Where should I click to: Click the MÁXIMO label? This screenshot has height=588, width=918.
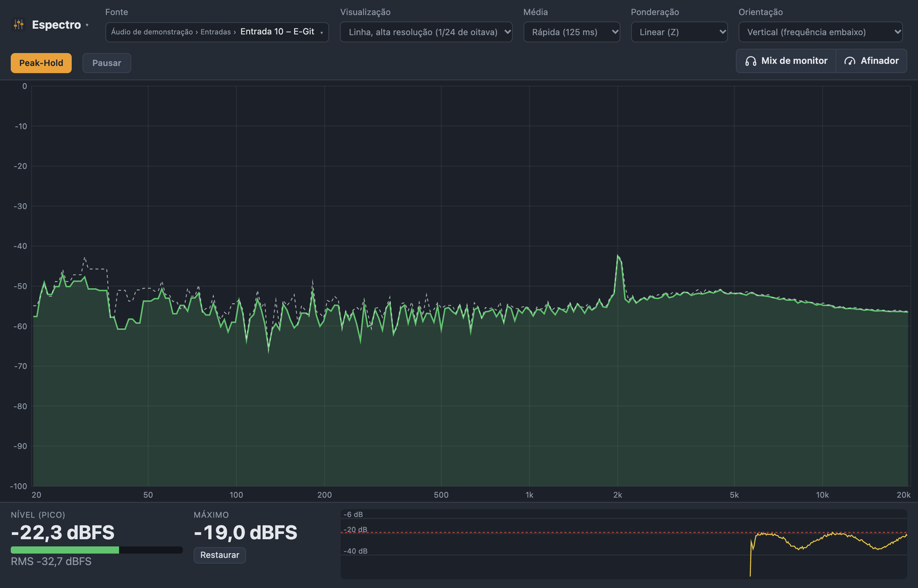(211, 515)
